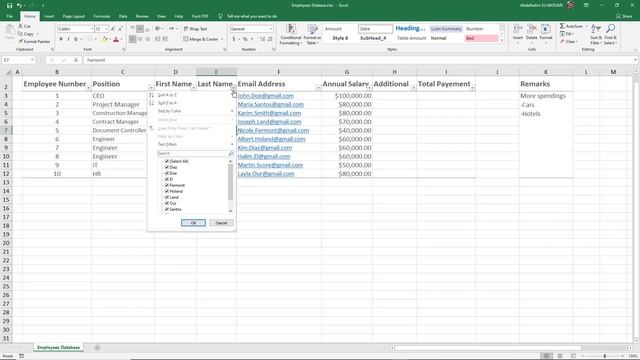Viewport: 640px width, 360px height.
Task: Add a new sheet with plus icon
Action: 97,347
